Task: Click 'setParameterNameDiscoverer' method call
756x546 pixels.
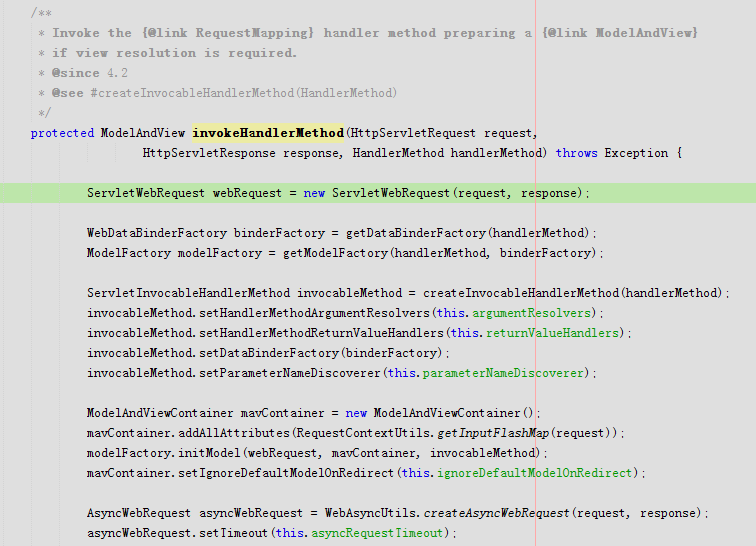Action: click(x=289, y=373)
